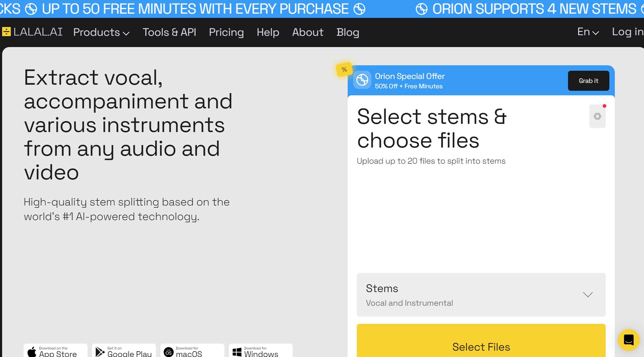
Task: Open the chat support bubble
Action: 629,340
